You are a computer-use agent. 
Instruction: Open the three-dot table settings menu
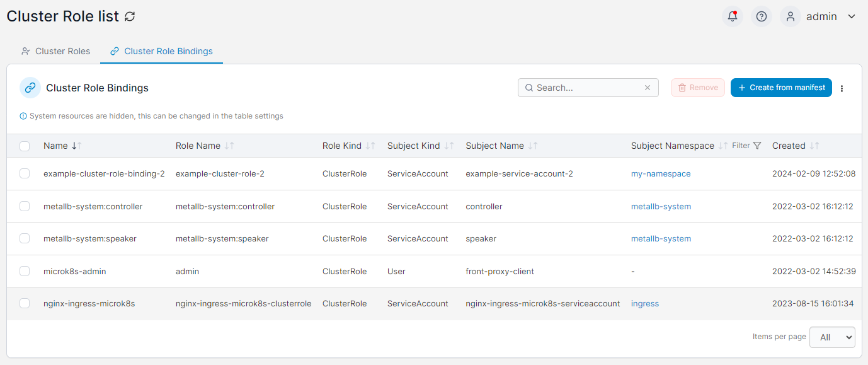pos(842,88)
